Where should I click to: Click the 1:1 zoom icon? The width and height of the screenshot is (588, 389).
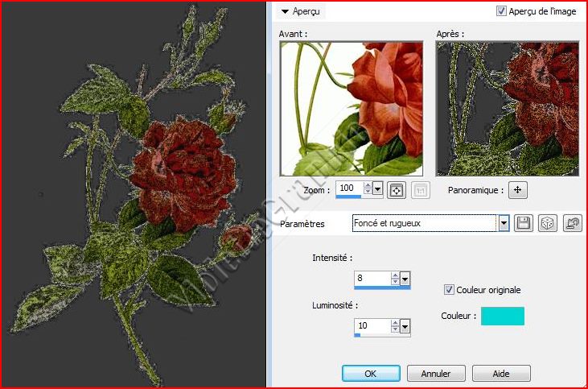click(418, 190)
